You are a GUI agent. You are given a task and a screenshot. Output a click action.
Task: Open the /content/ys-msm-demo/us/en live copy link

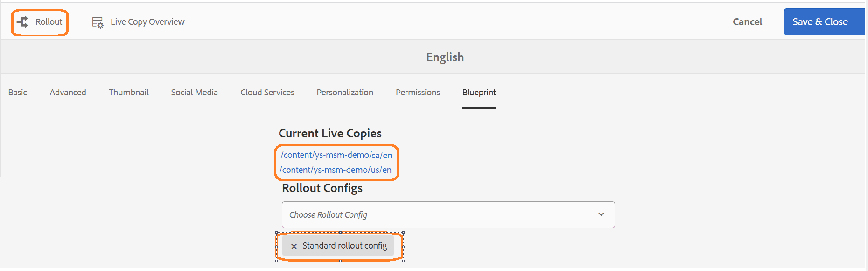coord(336,170)
